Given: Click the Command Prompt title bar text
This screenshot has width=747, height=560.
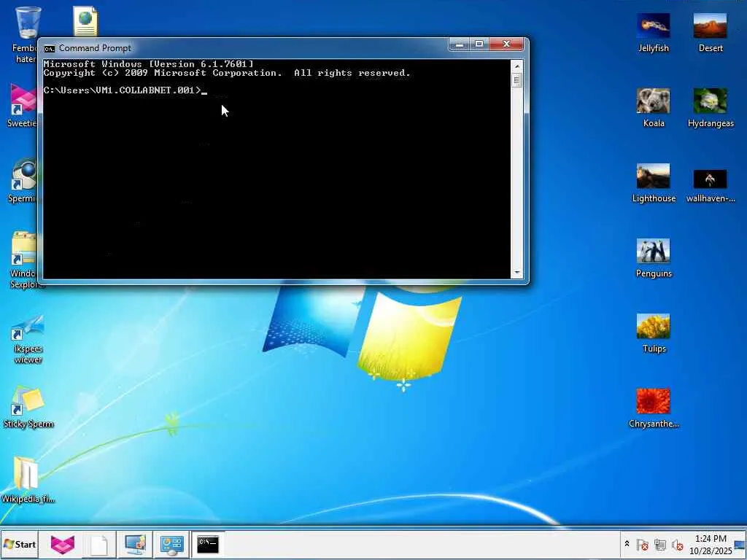Looking at the screenshot, I should (95, 48).
